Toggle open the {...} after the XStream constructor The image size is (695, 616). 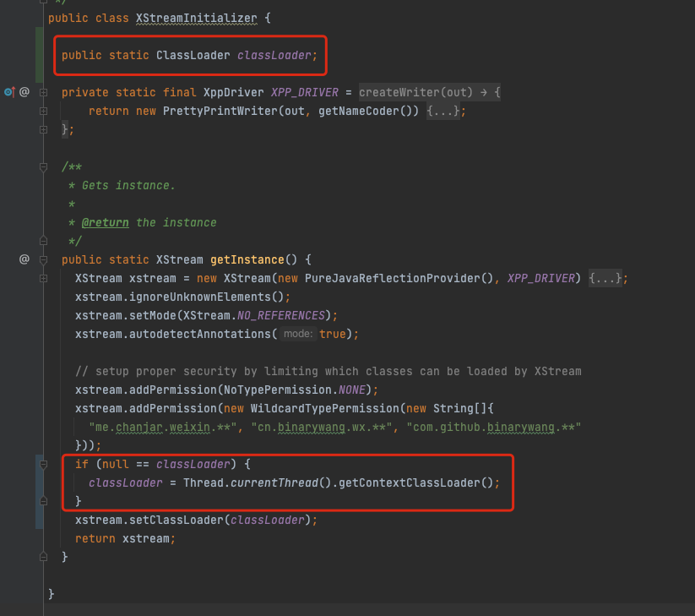(x=605, y=277)
